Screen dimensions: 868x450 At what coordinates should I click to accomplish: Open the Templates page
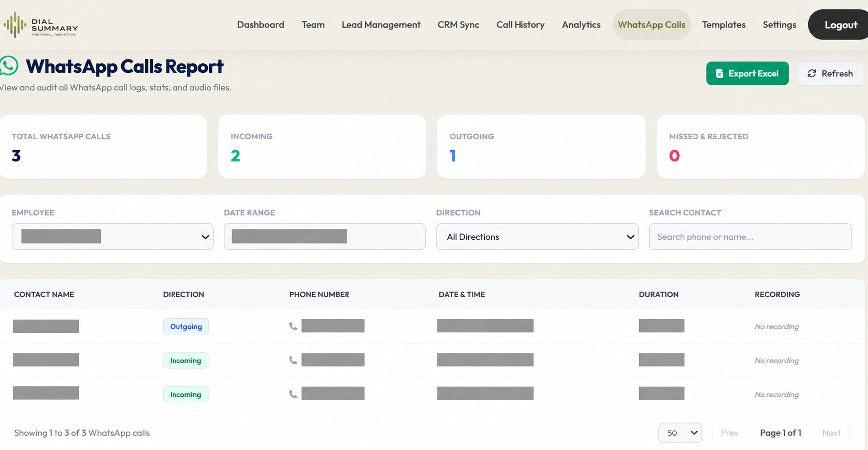[724, 25]
